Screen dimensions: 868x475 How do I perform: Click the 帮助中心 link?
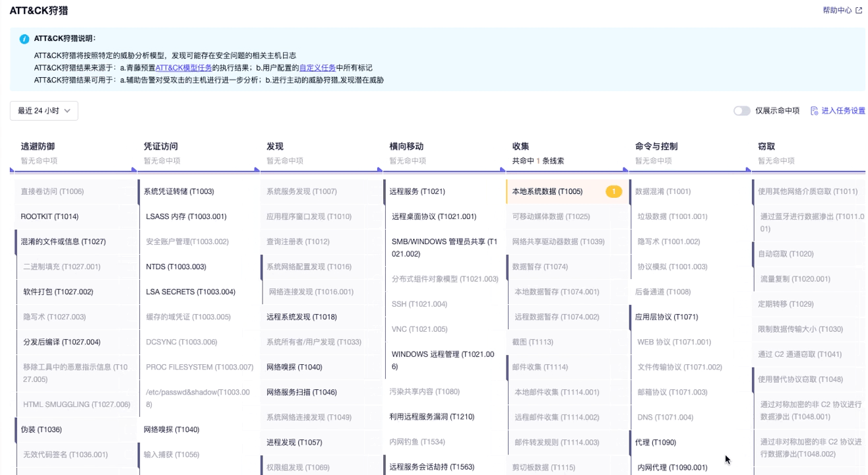click(x=837, y=11)
